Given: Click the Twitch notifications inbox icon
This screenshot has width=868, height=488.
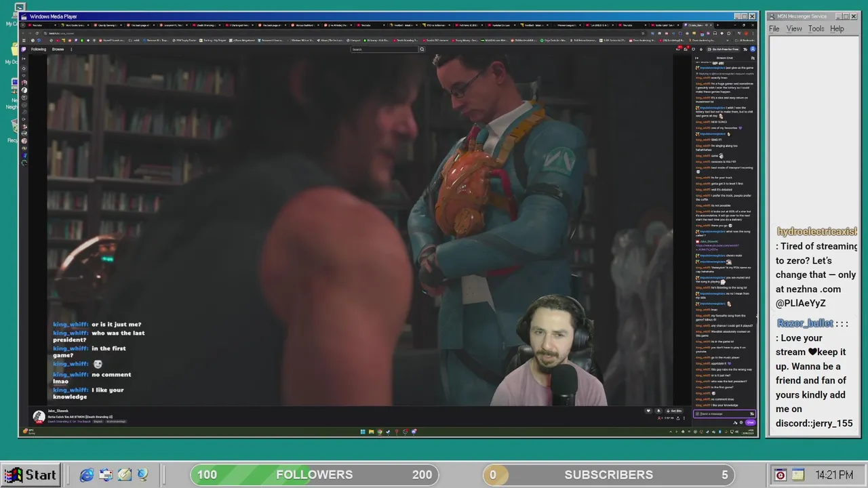Looking at the screenshot, I should pyautogui.click(x=686, y=49).
